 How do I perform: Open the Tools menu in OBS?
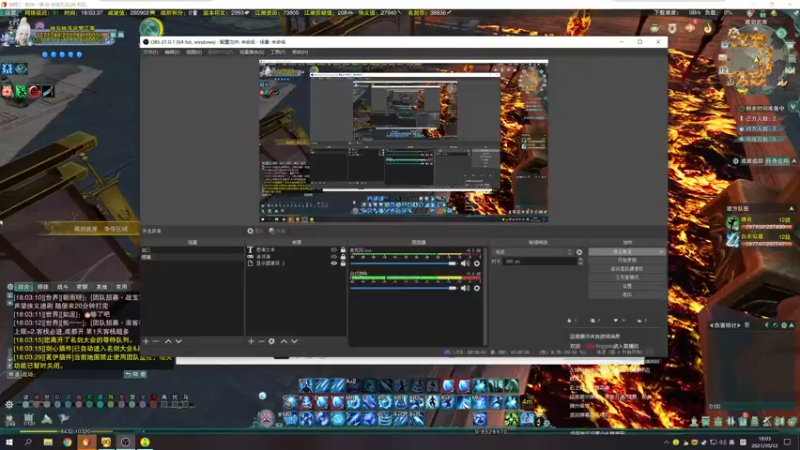coord(278,52)
